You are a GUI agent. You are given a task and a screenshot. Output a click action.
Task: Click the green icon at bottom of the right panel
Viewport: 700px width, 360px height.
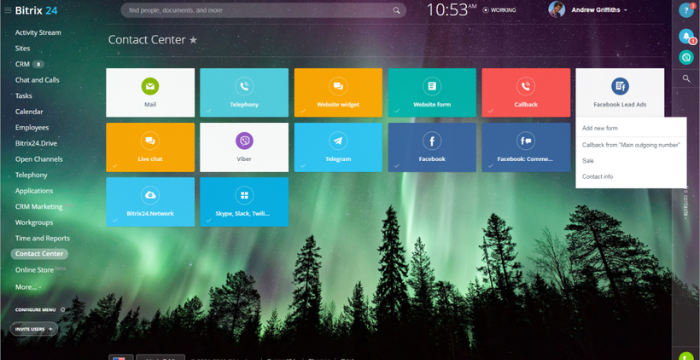[686, 356]
